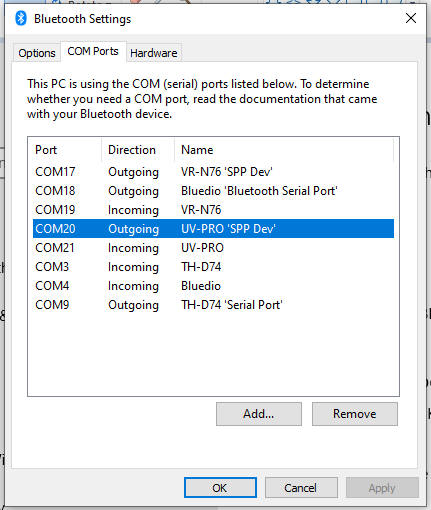Image resolution: width=431 pixels, height=510 pixels.
Task: Add a new COM port
Action: coord(259,414)
